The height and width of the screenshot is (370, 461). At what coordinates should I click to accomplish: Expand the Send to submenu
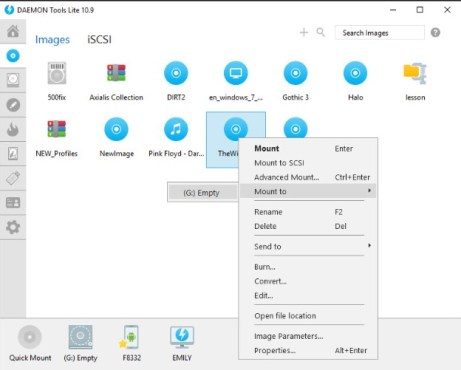click(x=308, y=247)
